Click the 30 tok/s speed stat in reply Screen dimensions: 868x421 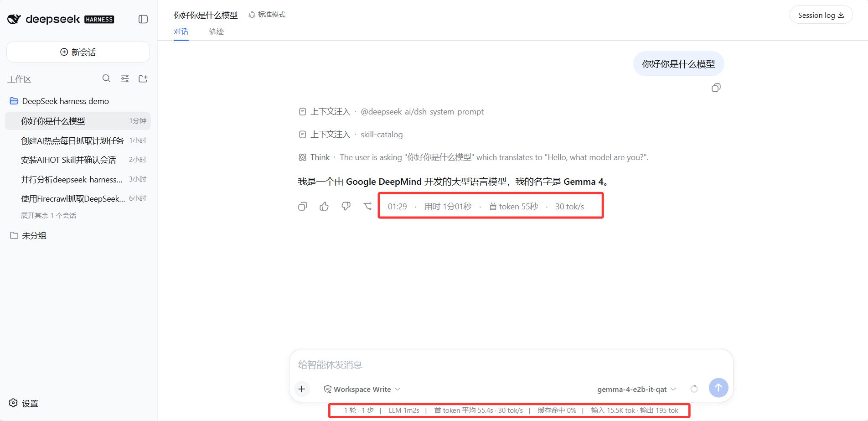569,207
